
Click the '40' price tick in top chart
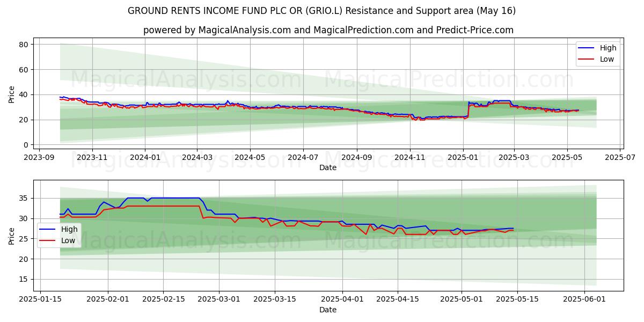click(24, 95)
